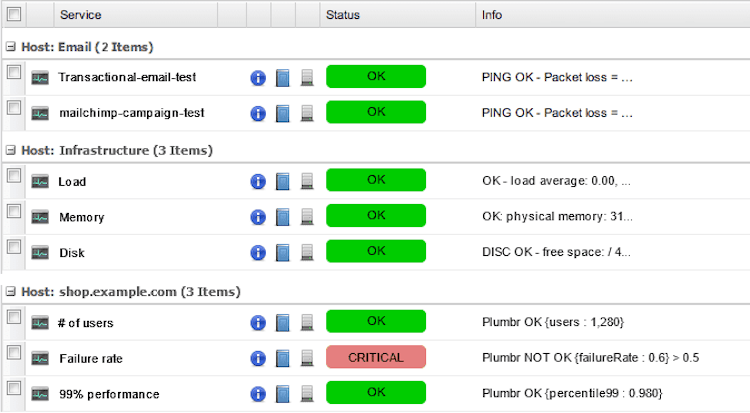Click server icon in Memory row

click(x=307, y=217)
